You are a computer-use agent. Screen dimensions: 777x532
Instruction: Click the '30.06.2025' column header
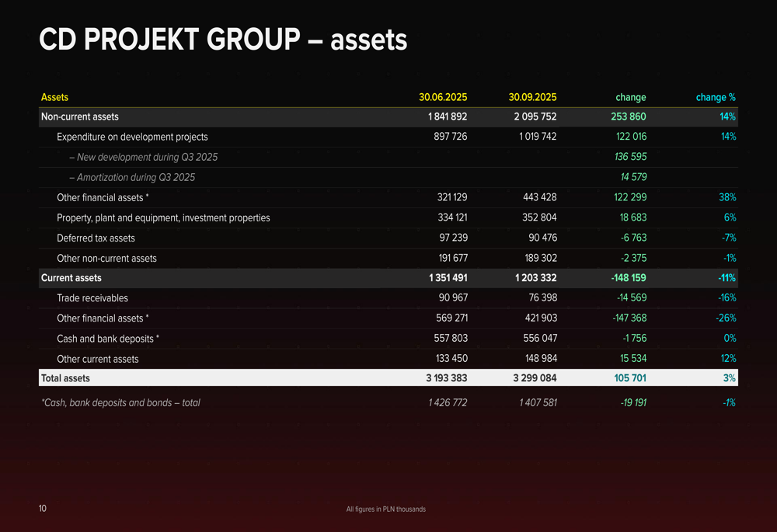pos(443,97)
